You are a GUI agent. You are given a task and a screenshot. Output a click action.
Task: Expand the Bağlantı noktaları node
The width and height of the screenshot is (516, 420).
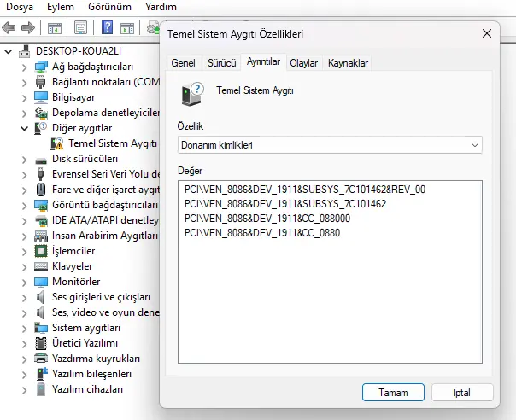point(24,83)
